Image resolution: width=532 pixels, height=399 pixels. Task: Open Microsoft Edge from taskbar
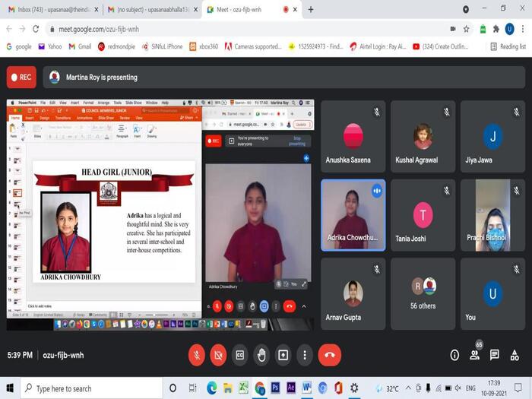tap(212, 388)
